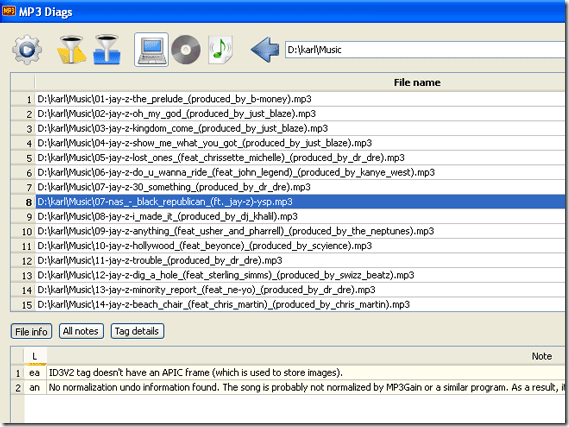Select file 12-jay-z-dig_a_hole row
This screenshot has height=427, width=569.
click(x=300, y=275)
